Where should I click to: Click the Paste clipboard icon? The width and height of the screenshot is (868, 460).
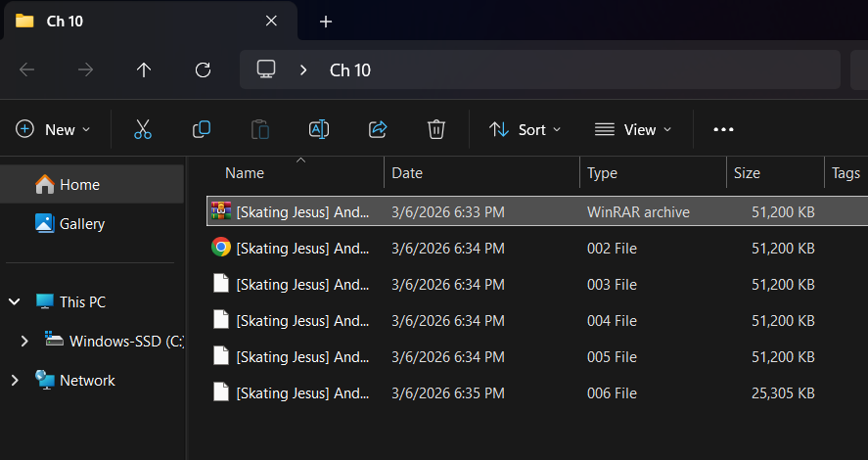click(260, 129)
